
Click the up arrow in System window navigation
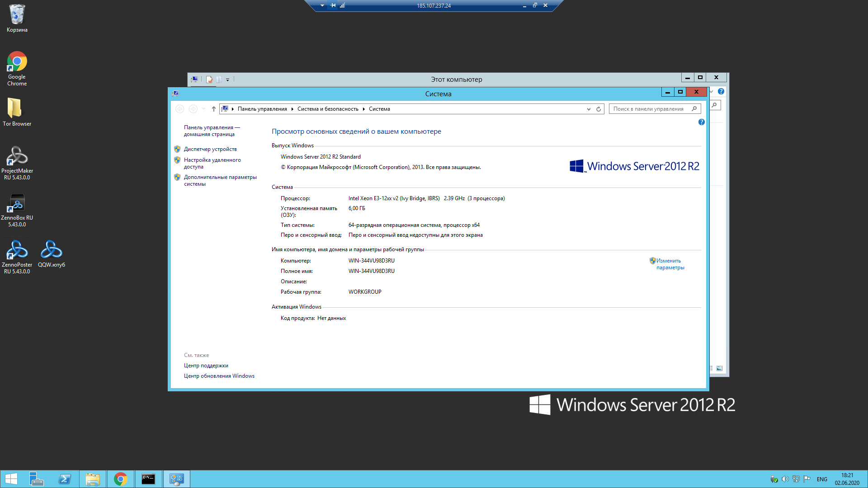pos(214,109)
